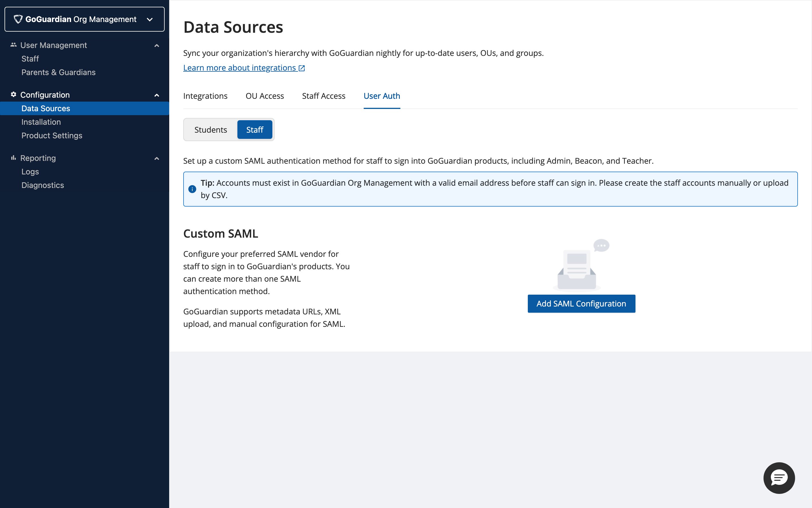
Task: Select the User Auth tab
Action: click(x=382, y=96)
